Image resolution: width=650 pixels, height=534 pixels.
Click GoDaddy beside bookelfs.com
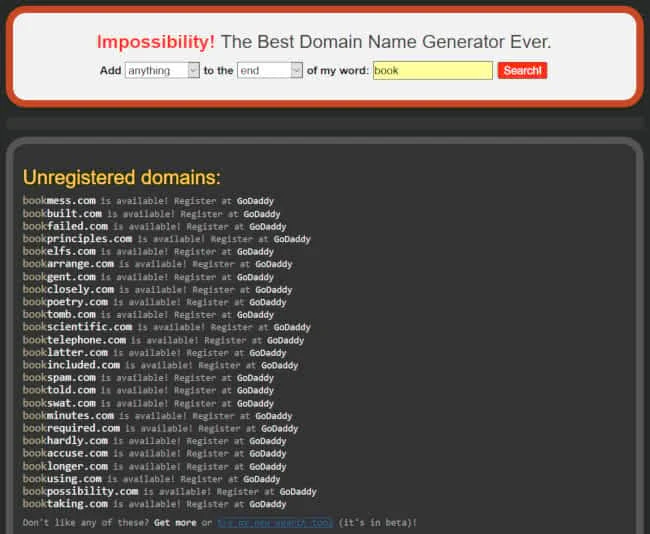coord(255,252)
